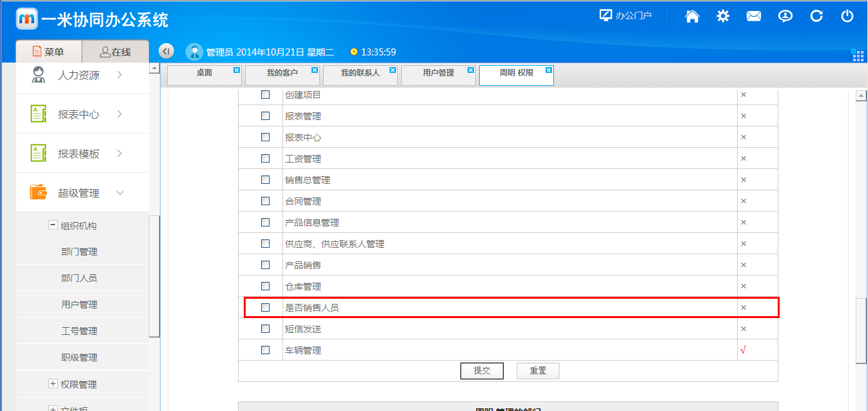Click the 一米协同办公系统 logo icon
The height and width of the screenshot is (411, 868).
pyautogui.click(x=27, y=18)
